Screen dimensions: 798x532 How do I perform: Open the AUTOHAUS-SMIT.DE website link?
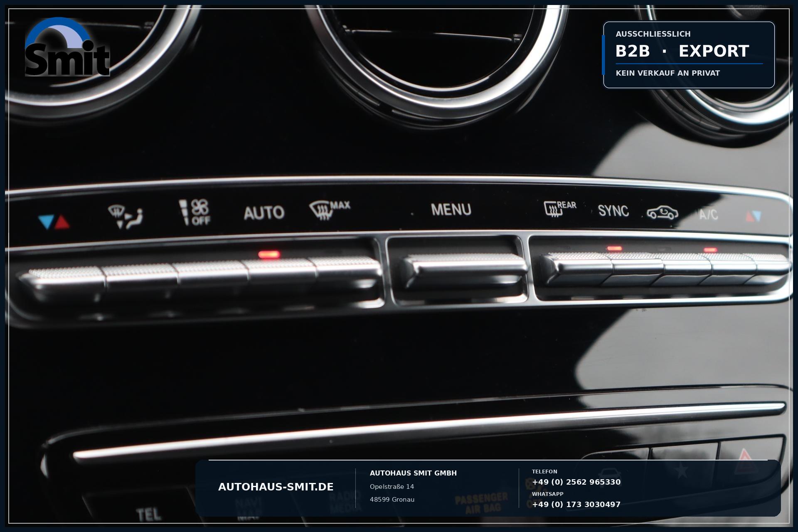[276, 487]
